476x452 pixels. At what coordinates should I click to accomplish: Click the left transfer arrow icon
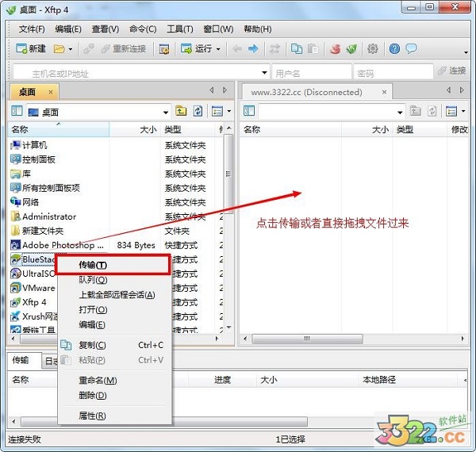(x=236, y=48)
